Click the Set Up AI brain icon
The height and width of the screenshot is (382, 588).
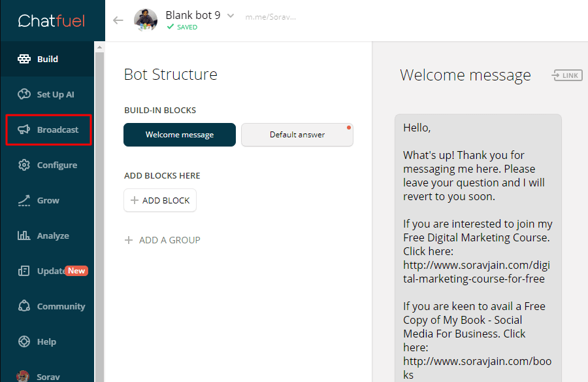coord(24,94)
